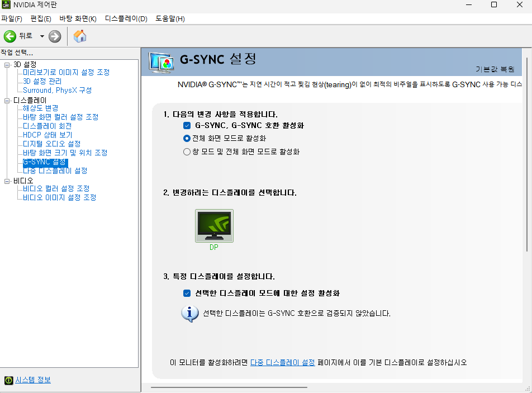
Task: Open the 파일(F) menu
Action: (12, 18)
